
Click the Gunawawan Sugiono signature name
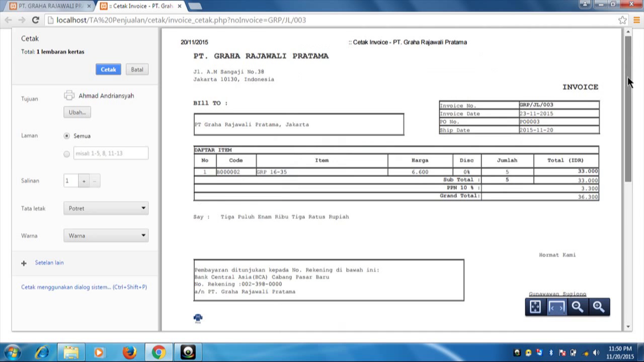pyautogui.click(x=557, y=294)
